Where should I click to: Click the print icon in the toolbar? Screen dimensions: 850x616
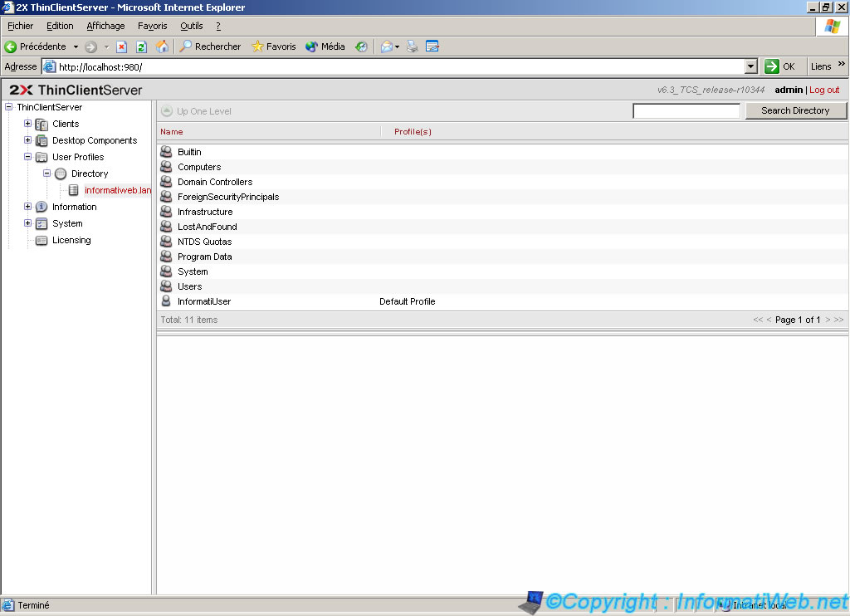click(411, 46)
